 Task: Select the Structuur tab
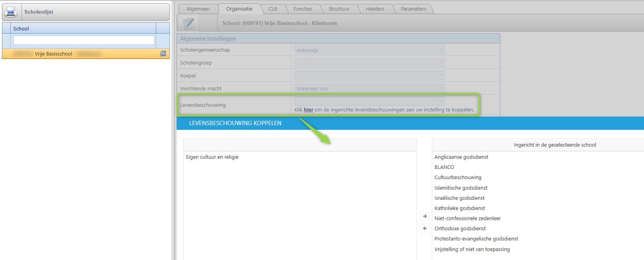pos(339,9)
